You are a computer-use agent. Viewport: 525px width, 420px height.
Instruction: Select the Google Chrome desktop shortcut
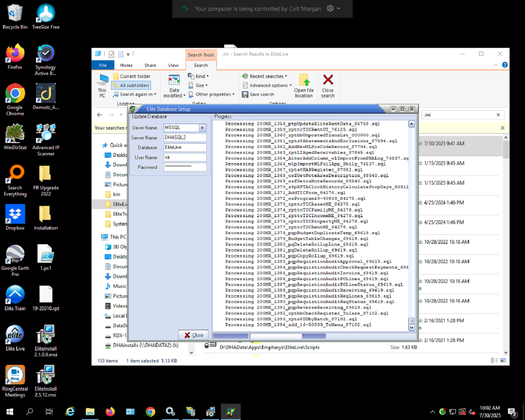[x=15, y=100]
